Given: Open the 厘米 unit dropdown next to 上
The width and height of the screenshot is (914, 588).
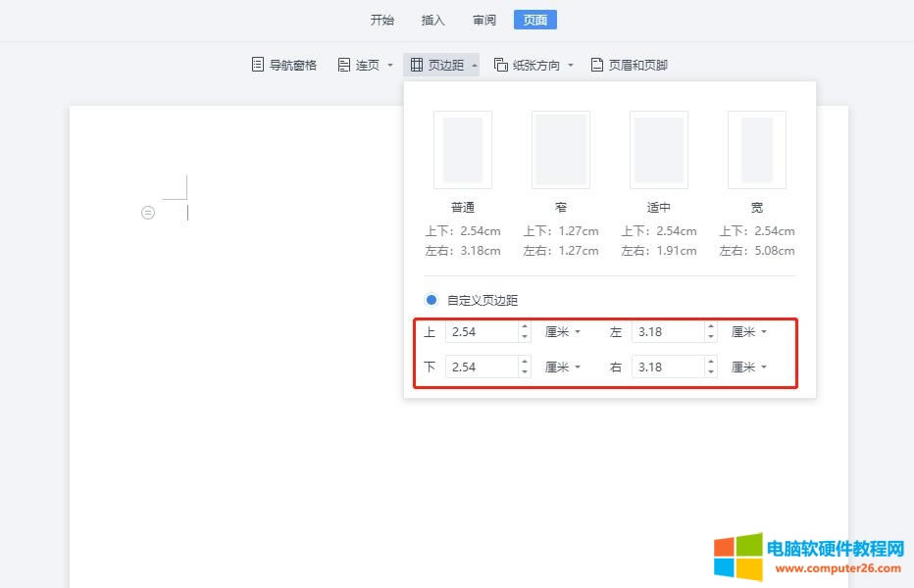Looking at the screenshot, I should coord(561,331).
